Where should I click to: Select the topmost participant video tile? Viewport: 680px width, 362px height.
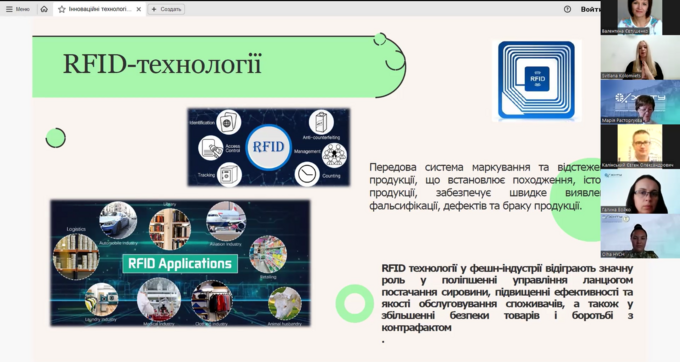[640, 17]
